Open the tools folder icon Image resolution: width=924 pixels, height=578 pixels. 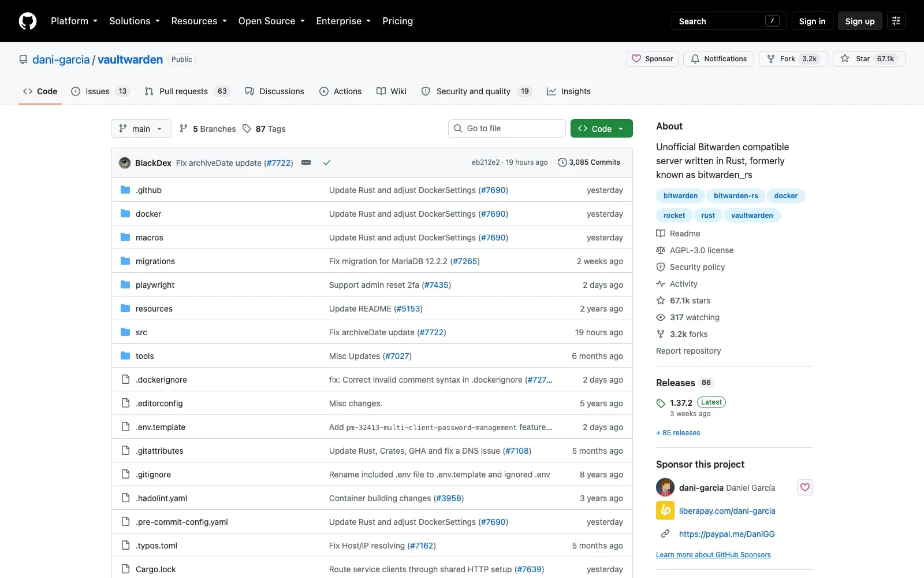tap(125, 355)
